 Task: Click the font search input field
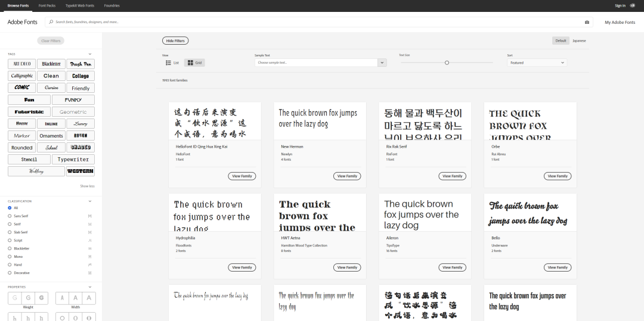pos(316,22)
